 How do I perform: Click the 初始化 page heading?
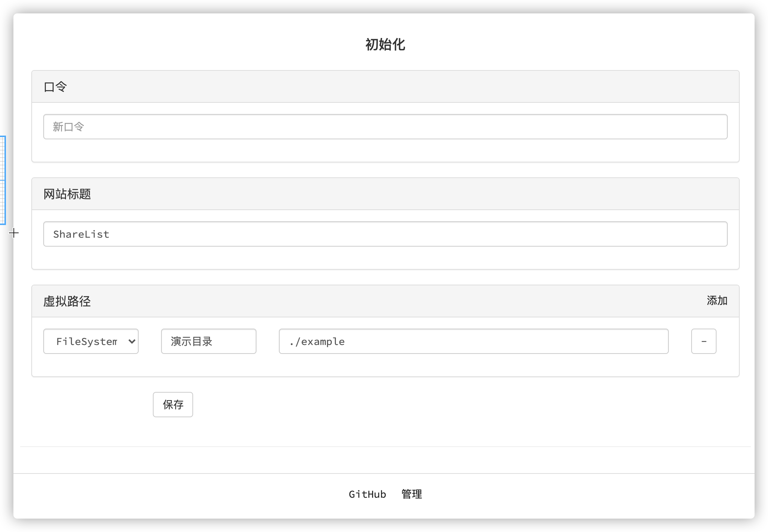pos(385,45)
